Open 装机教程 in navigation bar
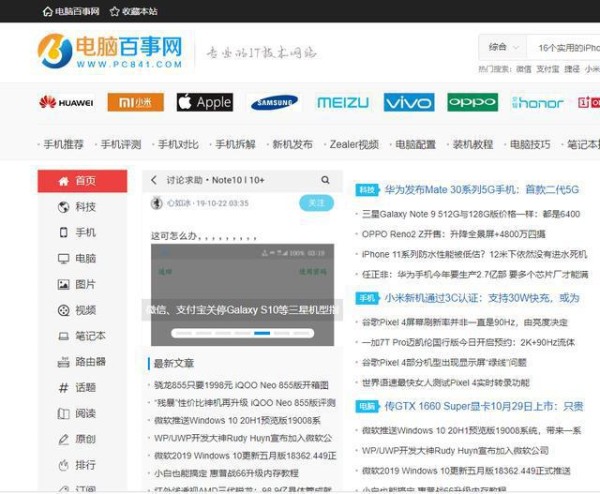Viewport: 600px width, 494px height. point(473,144)
